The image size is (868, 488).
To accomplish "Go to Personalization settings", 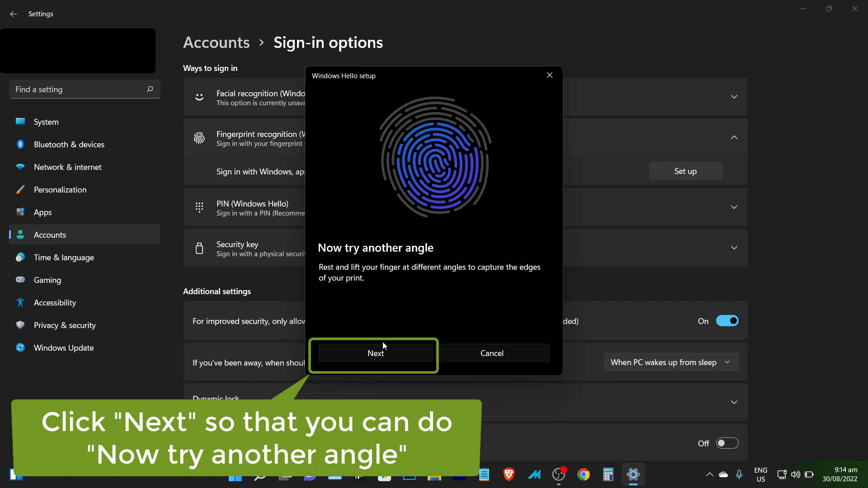I will coord(85,189).
